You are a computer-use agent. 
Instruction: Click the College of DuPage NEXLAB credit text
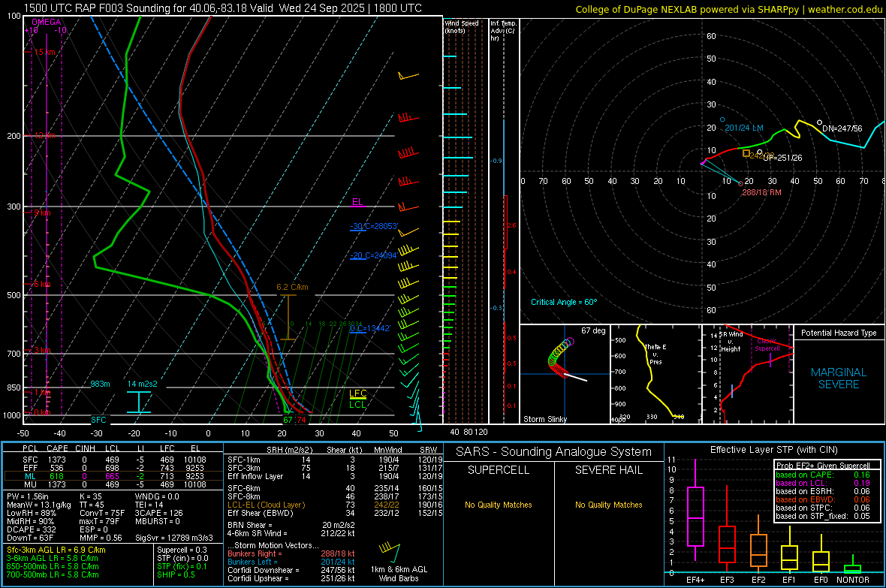(728, 9)
